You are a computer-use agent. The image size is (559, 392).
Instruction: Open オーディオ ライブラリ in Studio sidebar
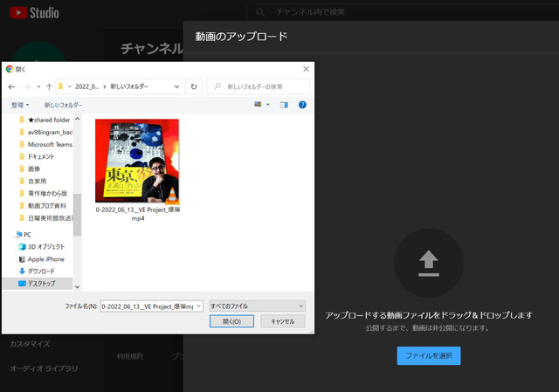pyautogui.click(x=44, y=368)
